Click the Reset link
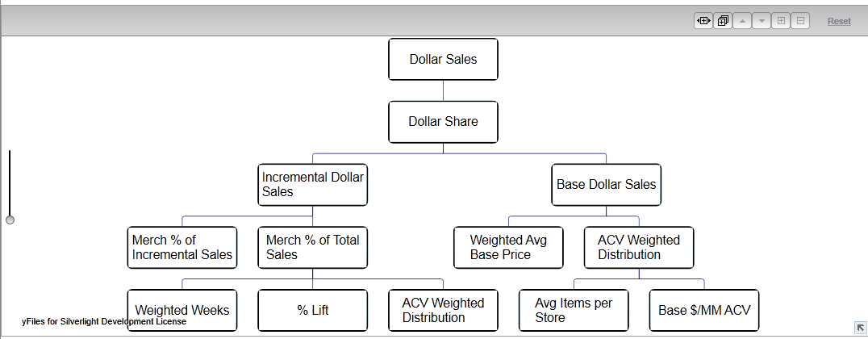Image resolution: width=868 pixels, height=339 pixels. point(839,21)
